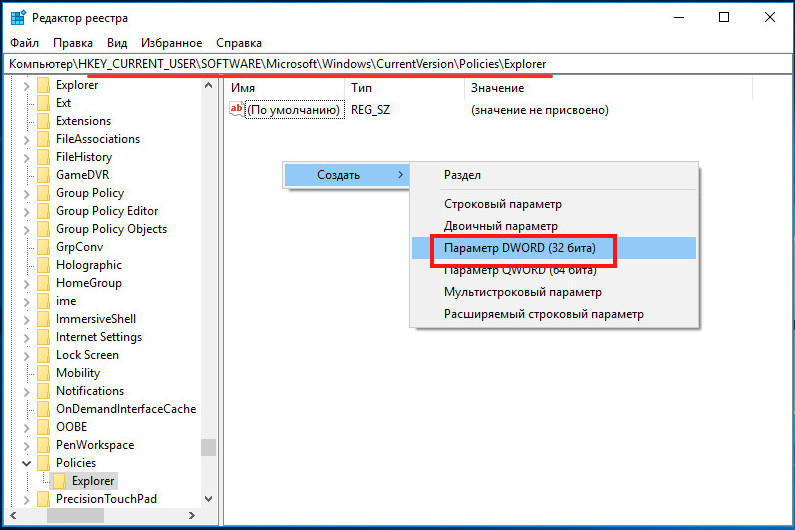Expand the Group Policy node
Image resolution: width=795 pixels, height=530 pixels.
click(x=26, y=194)
